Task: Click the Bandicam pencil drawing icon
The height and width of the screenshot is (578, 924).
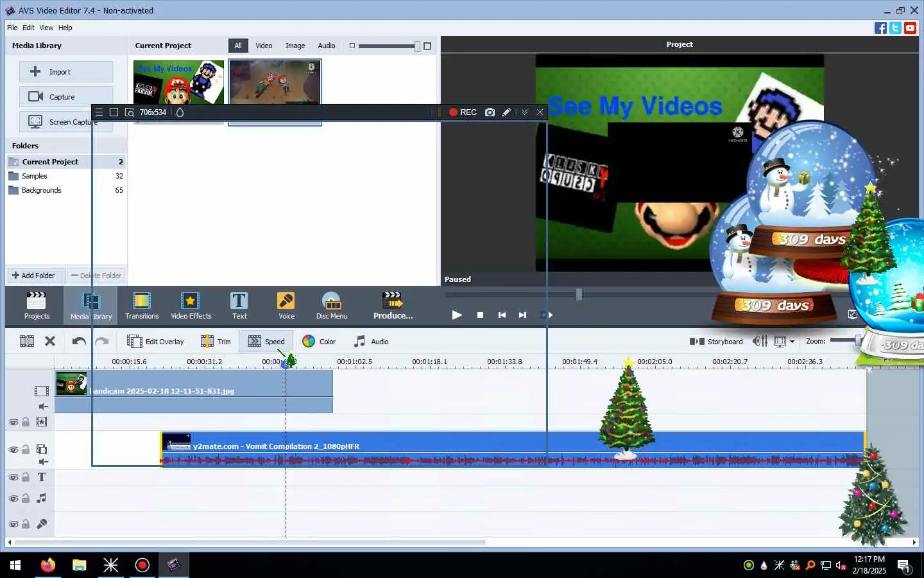Action: pyautogui.click(x=506, y=112)
